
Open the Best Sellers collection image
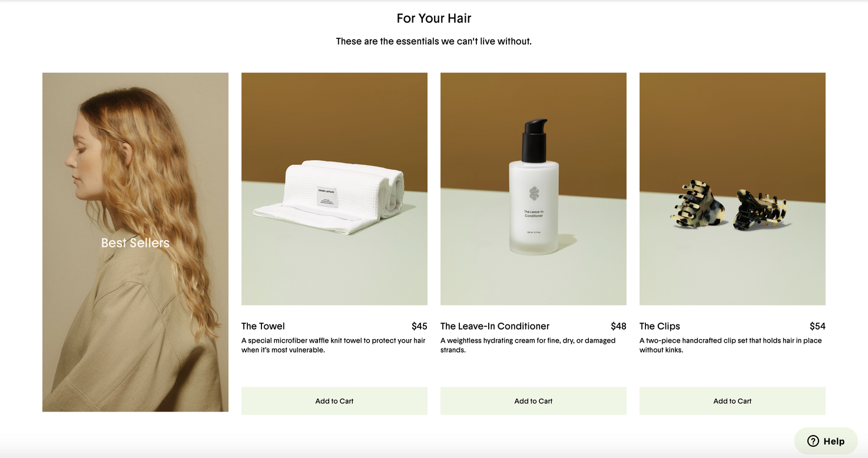(x=135, y=242)
